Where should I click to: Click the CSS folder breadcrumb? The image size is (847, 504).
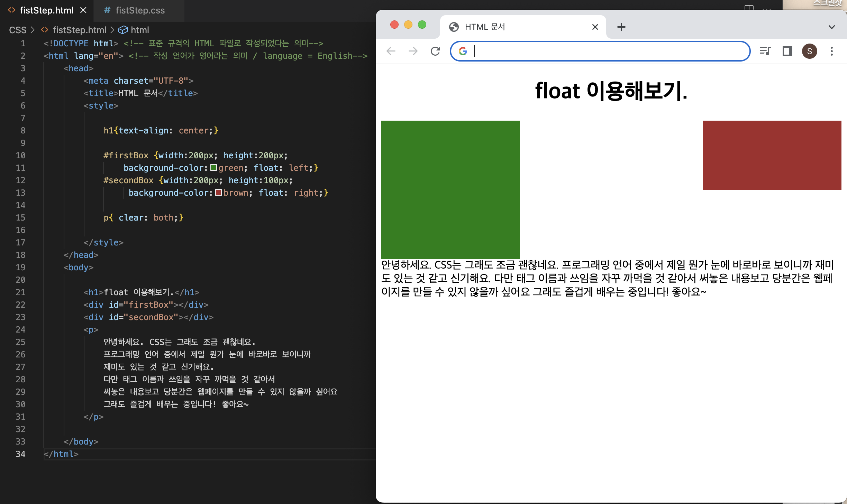point(18,30)
